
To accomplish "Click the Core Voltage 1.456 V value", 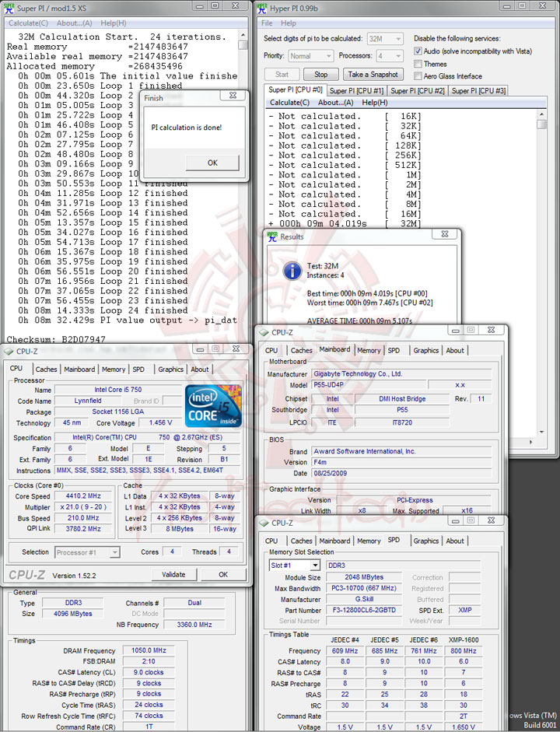I will click(x=160, y=422).
